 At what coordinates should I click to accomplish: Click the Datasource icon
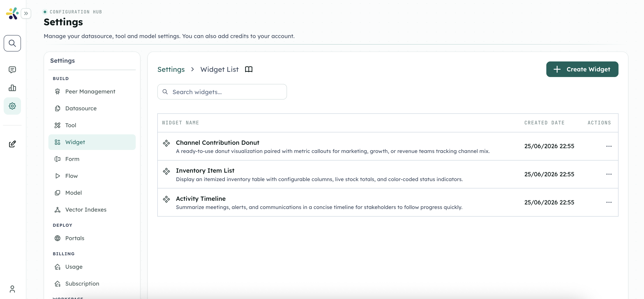coord(57,108)
